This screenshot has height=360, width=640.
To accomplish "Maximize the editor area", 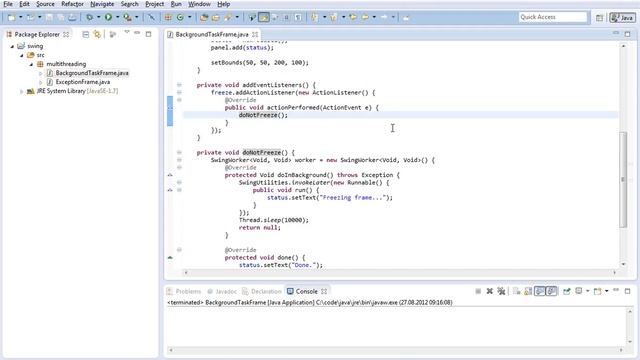I will click(627, 34).
